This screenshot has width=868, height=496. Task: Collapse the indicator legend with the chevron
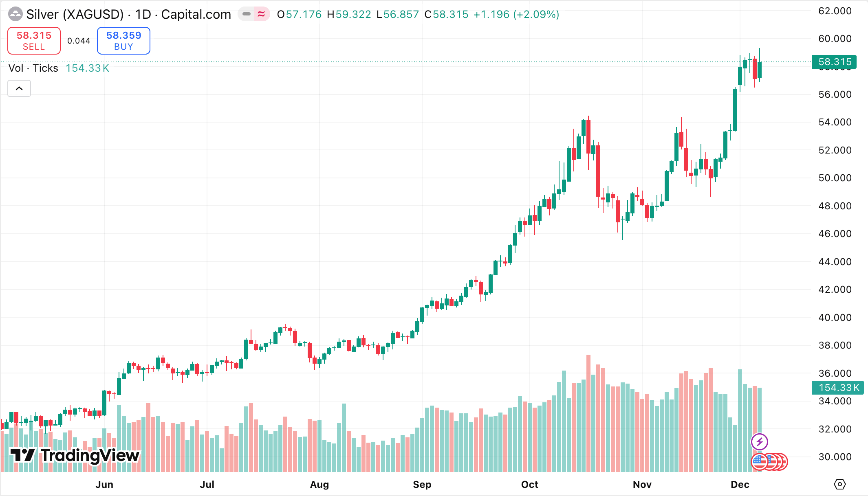19,88
